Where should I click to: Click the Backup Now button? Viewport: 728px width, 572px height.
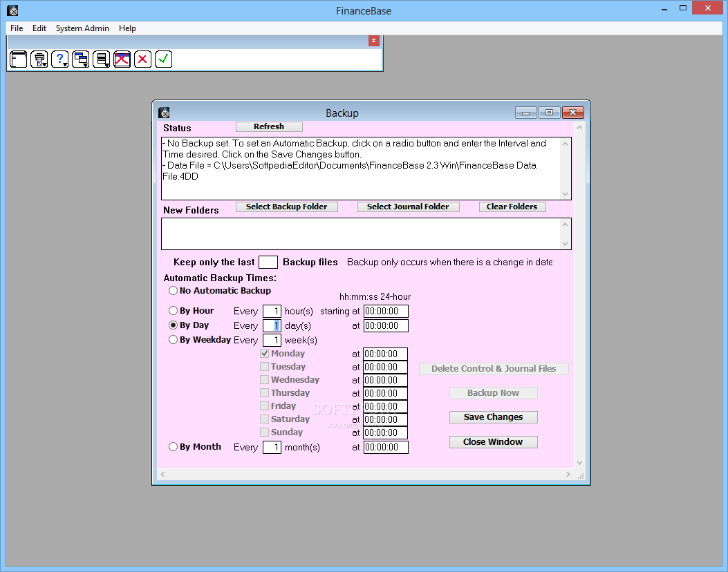(494, 393)
